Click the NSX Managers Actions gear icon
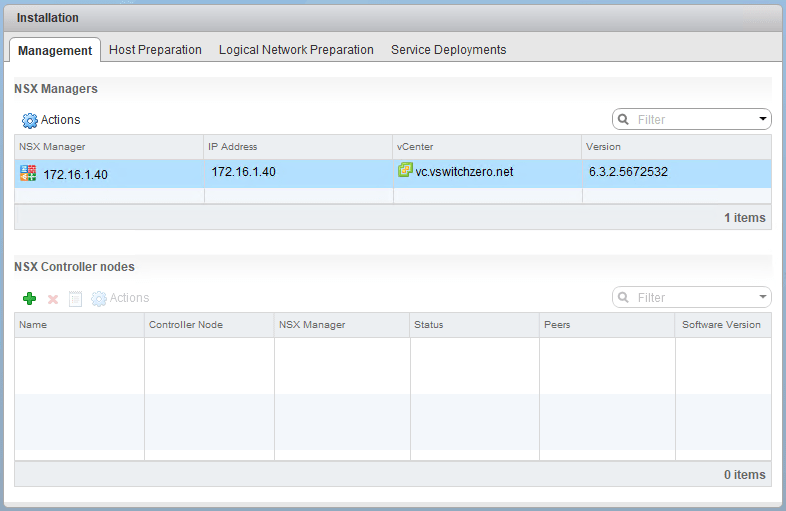786x511 pixels. (30, 120)
